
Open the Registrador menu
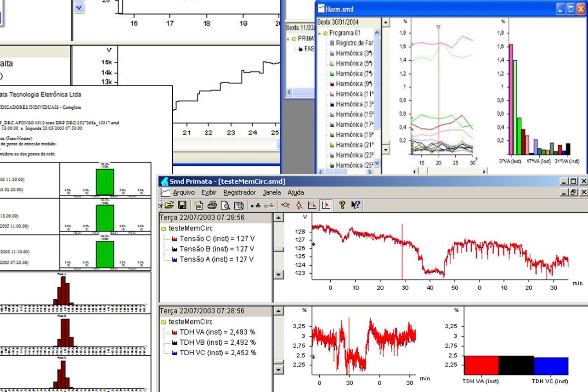coord(239,192)
